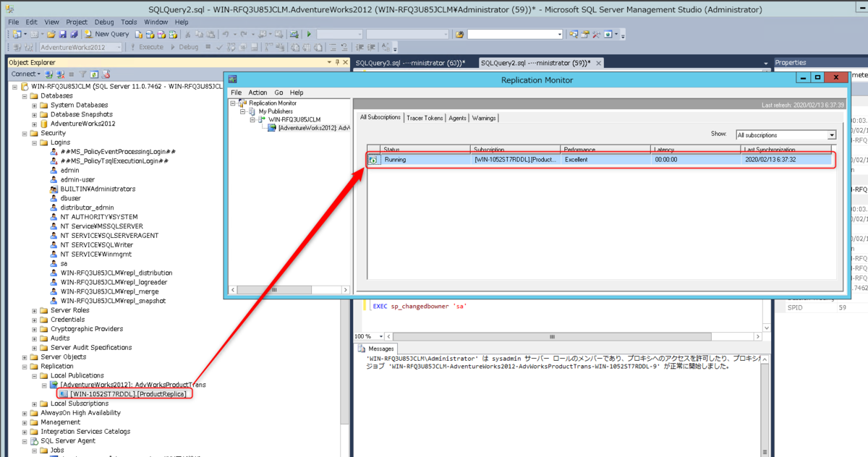This screenshot has height=457, width=868.
Task: Select the AlwaysOn High Availability node
Action: click(x=80, y=413)
